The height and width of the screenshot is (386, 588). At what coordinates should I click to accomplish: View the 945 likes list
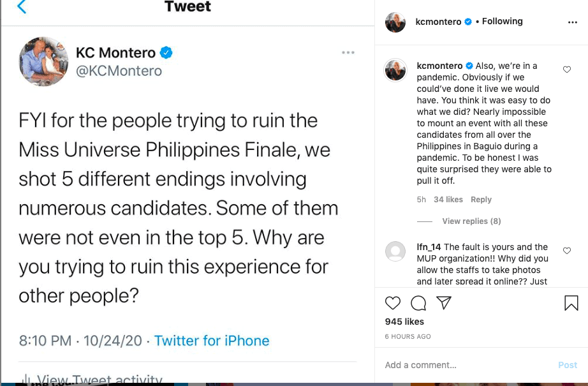(x=404, y=322)
